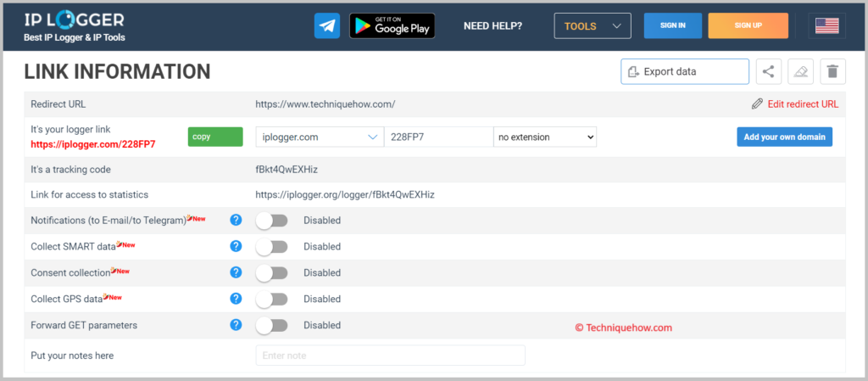Click the Edit redirect URL link
The image size is (868, 381).
(x=803, y=104)
